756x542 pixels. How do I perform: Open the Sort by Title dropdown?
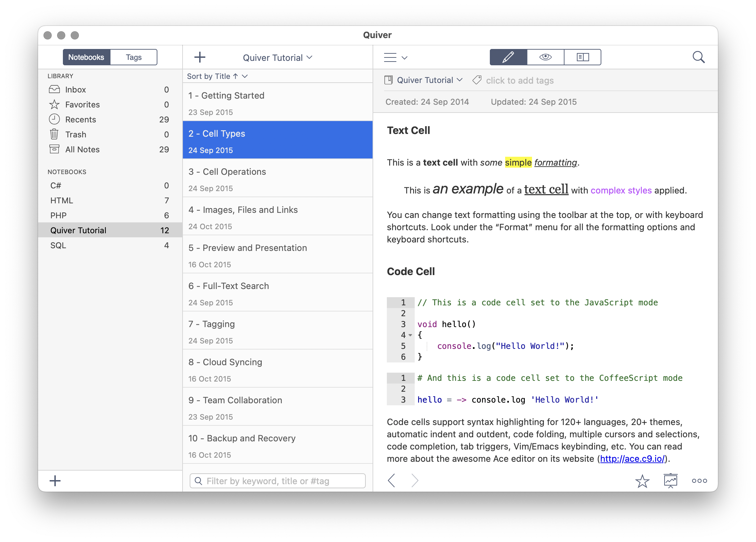click(x=217, y=76)
